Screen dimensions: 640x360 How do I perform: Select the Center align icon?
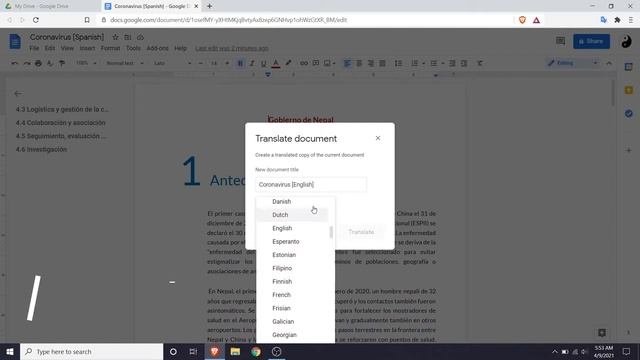point(359,63)
